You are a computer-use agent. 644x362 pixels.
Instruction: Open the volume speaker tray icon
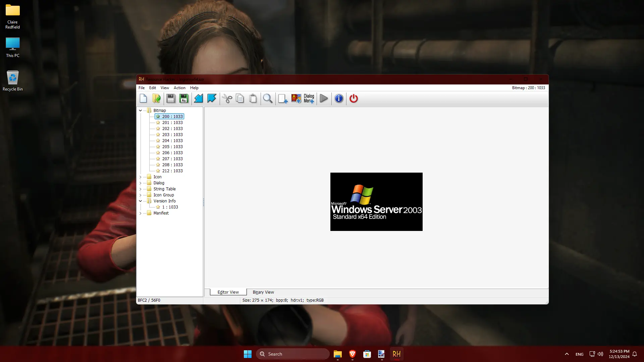click(600, 354)
